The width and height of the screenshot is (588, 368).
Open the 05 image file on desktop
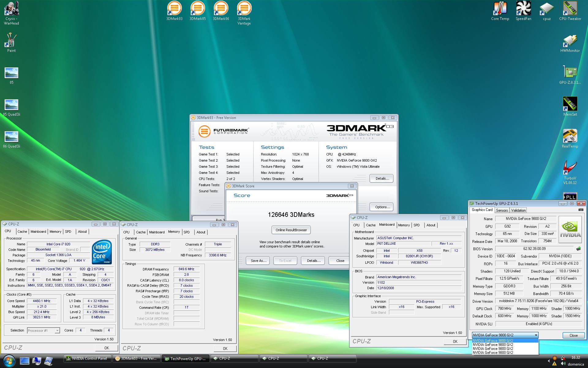(x=12, y=75)
